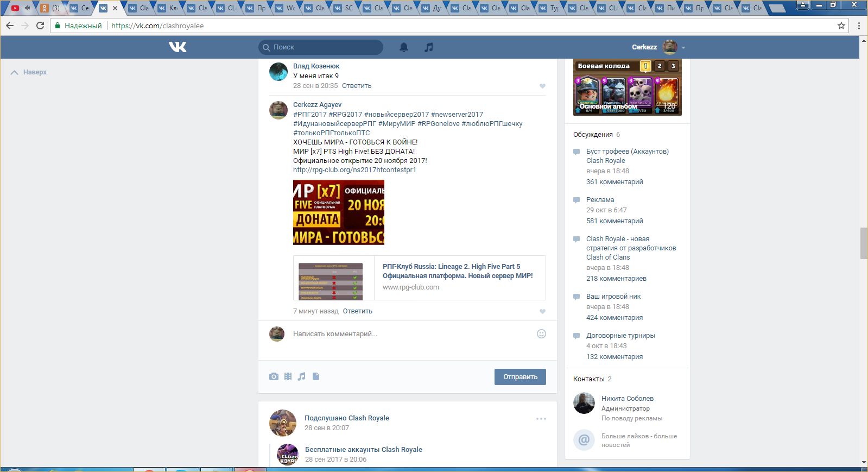868x472 pixels.
Task: Click the #РПГ2017 hashtag
Action: (x=310, y=115)
